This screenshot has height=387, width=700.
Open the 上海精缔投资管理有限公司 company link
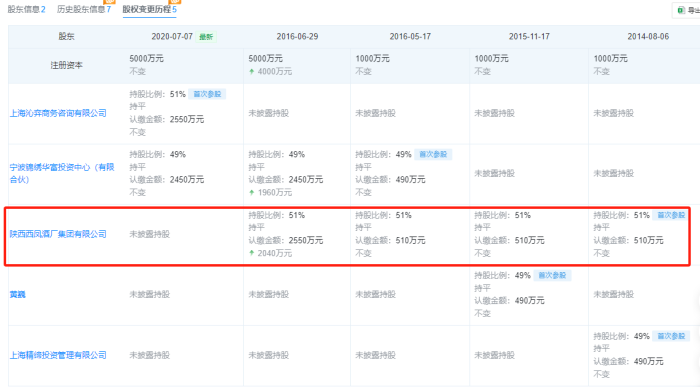[58, 355]
